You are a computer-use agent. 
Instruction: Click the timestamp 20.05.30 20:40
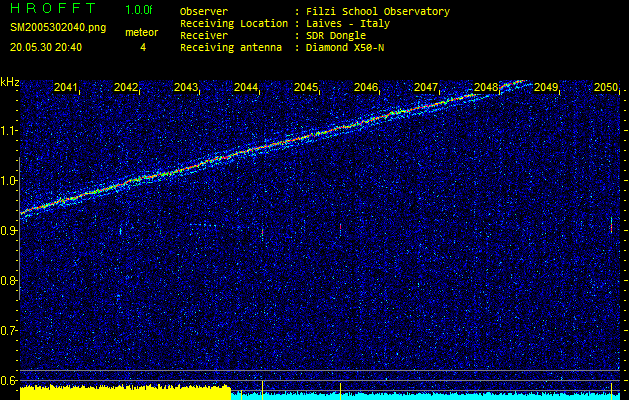coord(46,48)
